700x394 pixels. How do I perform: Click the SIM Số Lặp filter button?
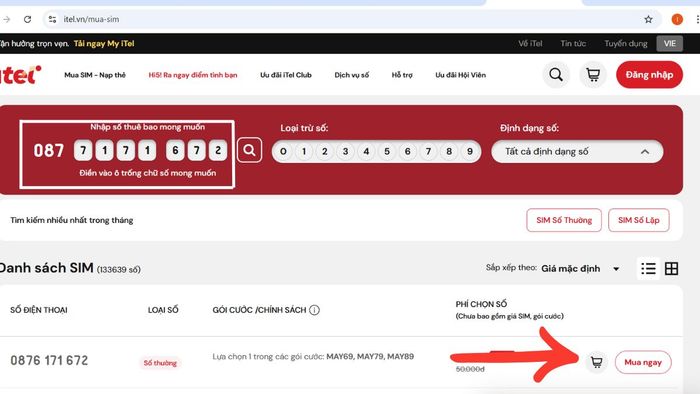638,220
